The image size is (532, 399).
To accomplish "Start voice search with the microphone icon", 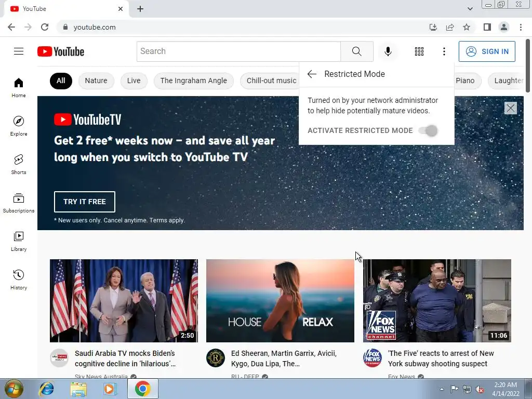I will (388, 51).
